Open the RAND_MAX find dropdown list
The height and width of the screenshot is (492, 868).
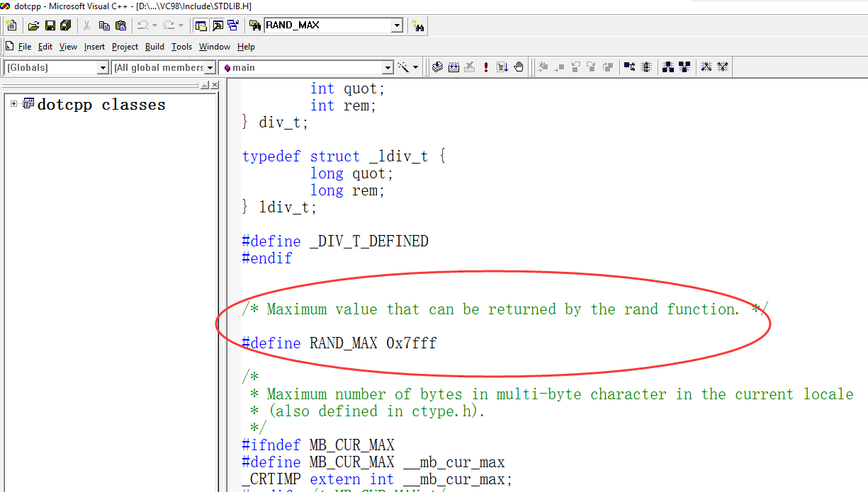tap(397, 25)
